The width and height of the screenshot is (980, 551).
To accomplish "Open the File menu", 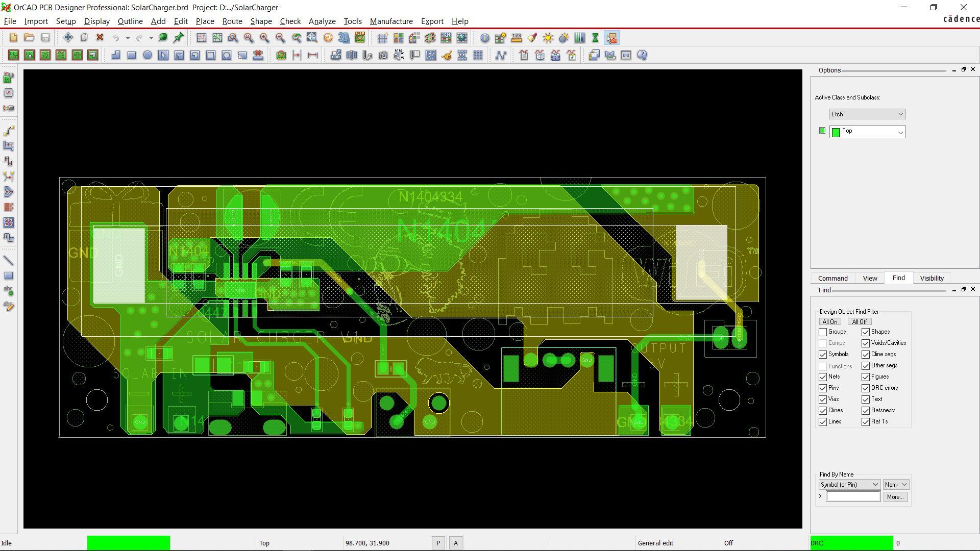I will click(x=10, y=21).
